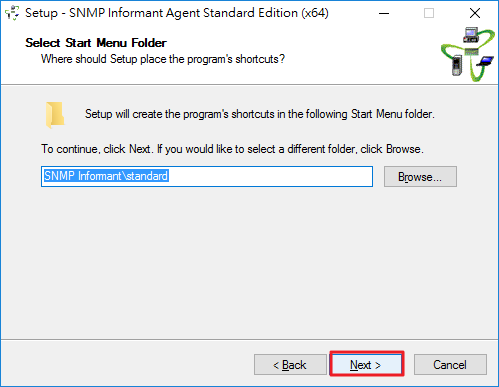
Task: Click the server tower icon in the logo
Action: [x=457, y=65]
